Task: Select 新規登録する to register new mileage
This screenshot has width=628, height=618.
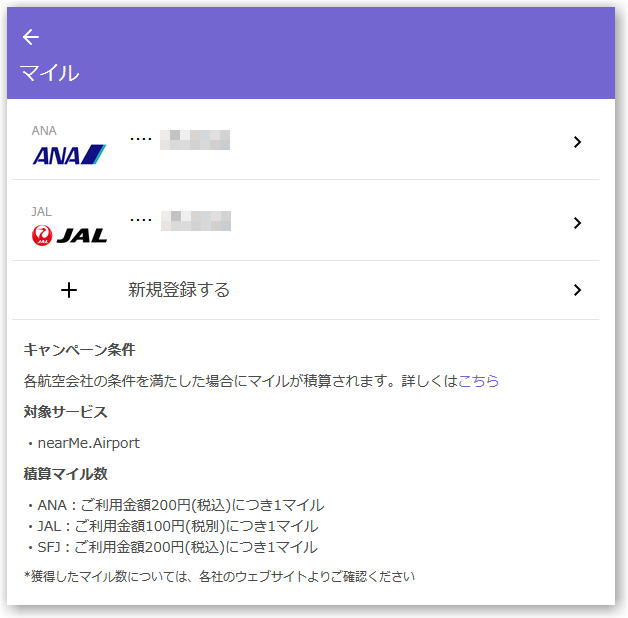Action: click(179, 290)
